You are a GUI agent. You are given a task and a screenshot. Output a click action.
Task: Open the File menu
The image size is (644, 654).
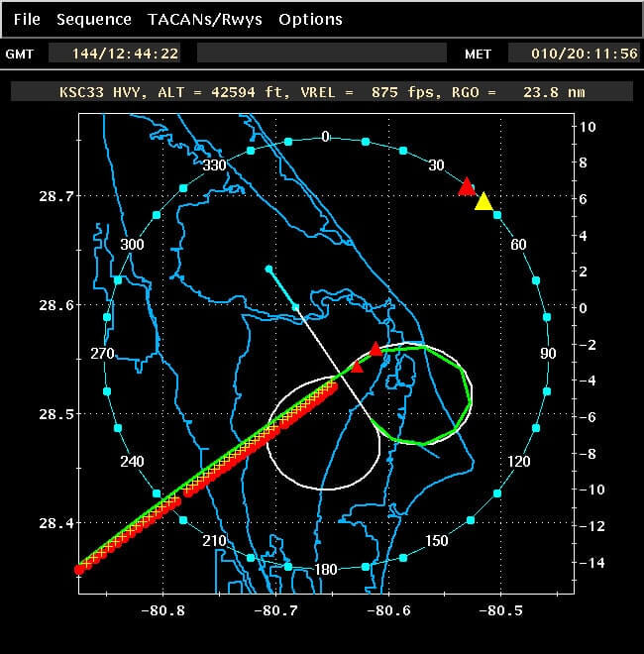point(27,19)
